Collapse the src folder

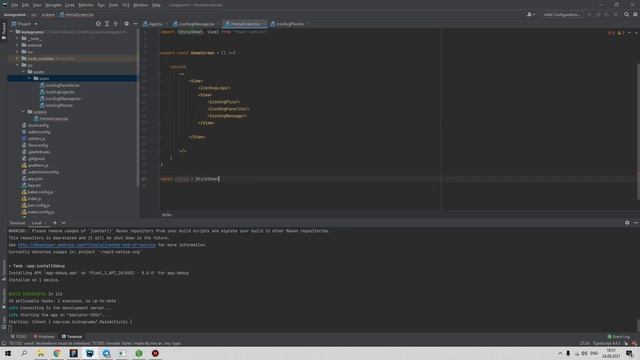pyautogui.click(x=18, y=65)
